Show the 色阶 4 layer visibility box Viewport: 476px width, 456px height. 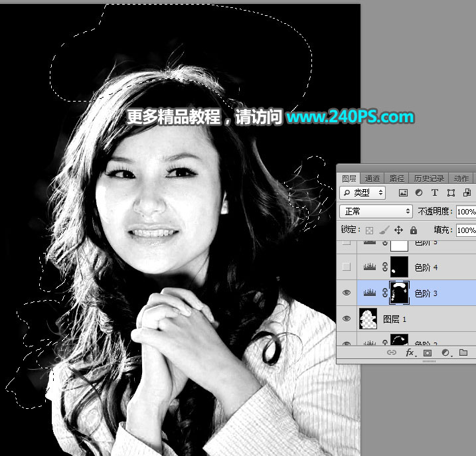pos(347,267)
